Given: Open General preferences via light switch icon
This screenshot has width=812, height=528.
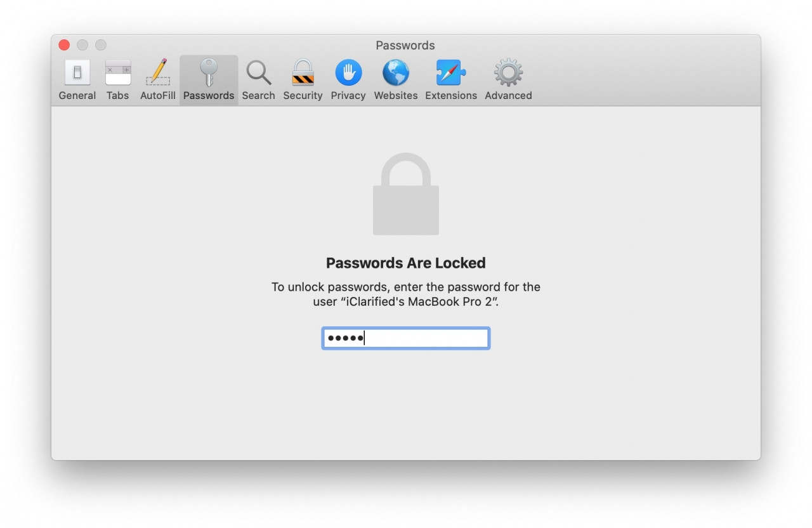Looking at the screenshot, I should point(77,73).
